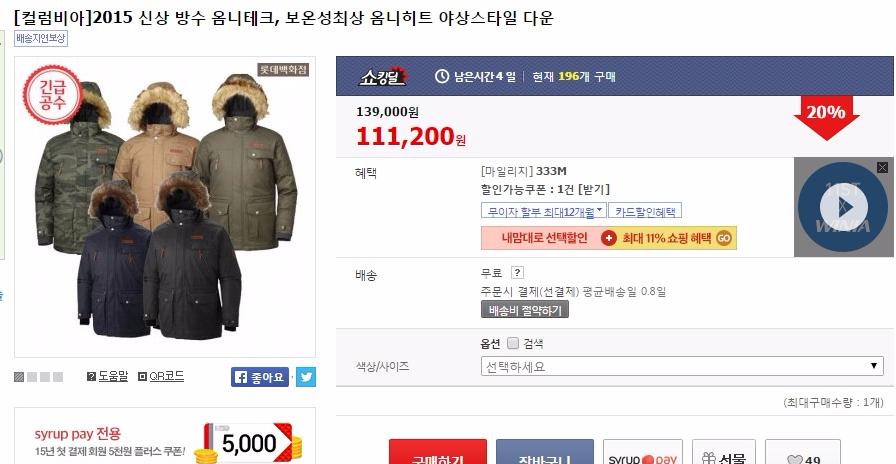Viewport: 896px width, 464px height.
Task: Open the 색상/사이즈 선택하세요 dropdown
Action: click(x=682, y=366)
